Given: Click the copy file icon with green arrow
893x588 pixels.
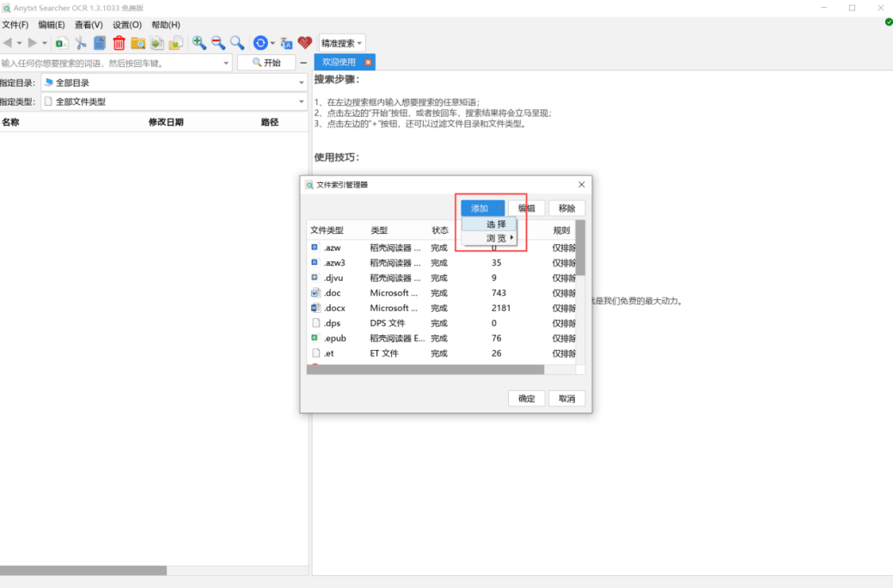Looking at the screenshot, I should pos(157,43).
